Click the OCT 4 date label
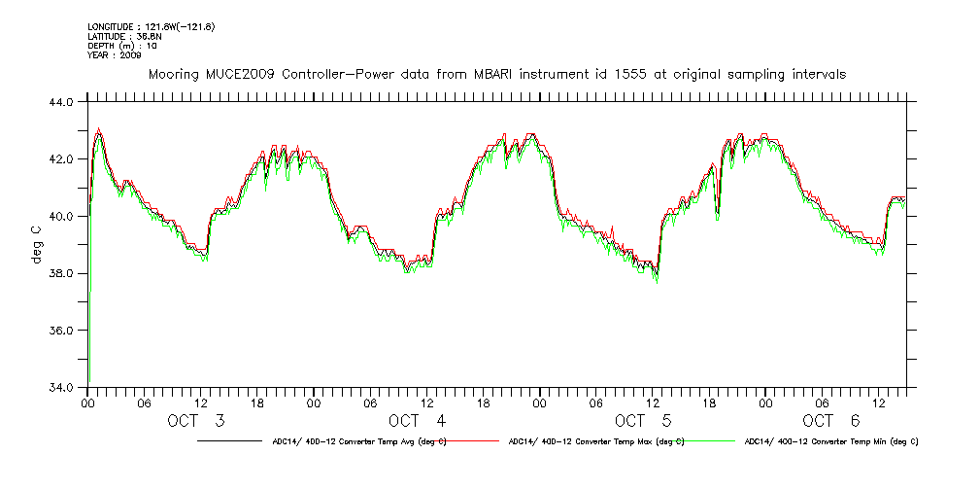Viewport: 980px width, 490px height. (417, 421)
